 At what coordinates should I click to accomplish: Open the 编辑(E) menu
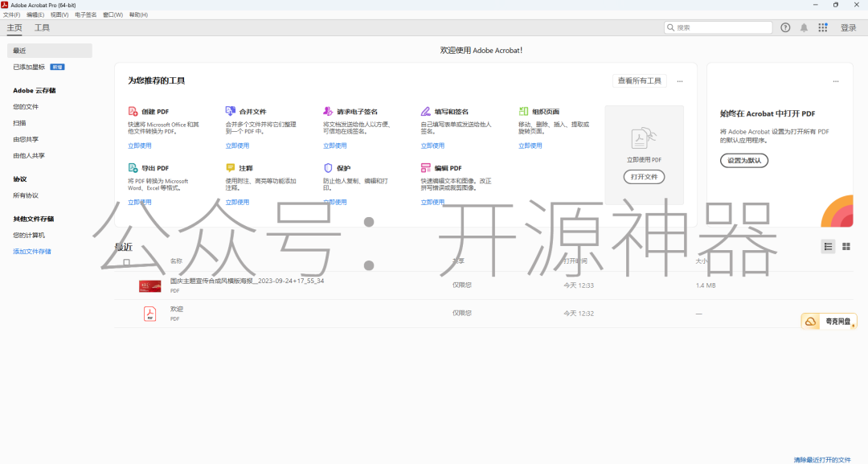point(35,15)
